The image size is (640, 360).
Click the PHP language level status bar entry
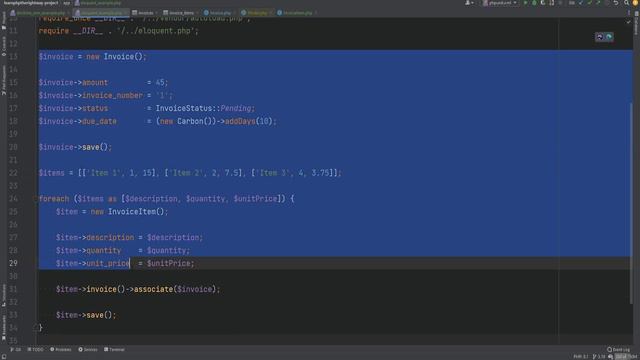click(x=580, y=357)
